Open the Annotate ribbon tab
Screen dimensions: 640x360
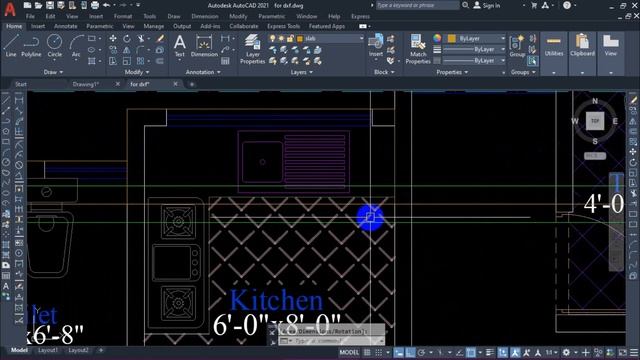coord(65,26)
